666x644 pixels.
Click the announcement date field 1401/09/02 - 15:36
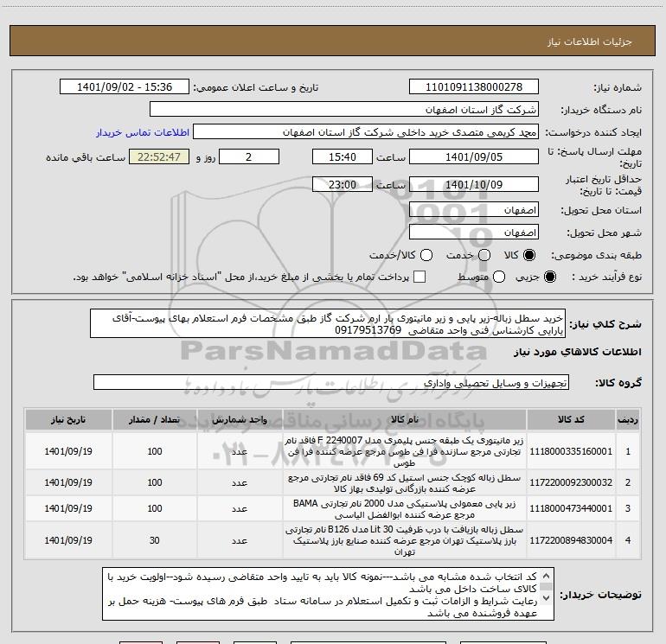(x=125, y=87)
